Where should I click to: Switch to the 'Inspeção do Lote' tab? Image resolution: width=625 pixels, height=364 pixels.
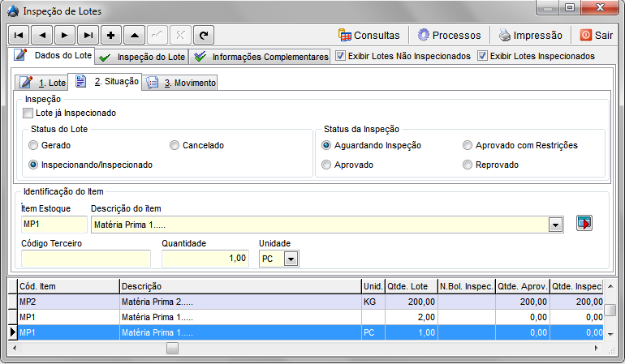click(x=142, y=58)
